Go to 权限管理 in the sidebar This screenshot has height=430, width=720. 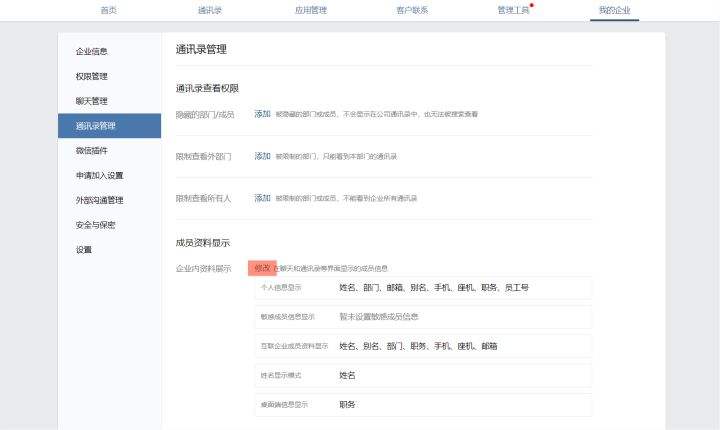coord(92,76)
